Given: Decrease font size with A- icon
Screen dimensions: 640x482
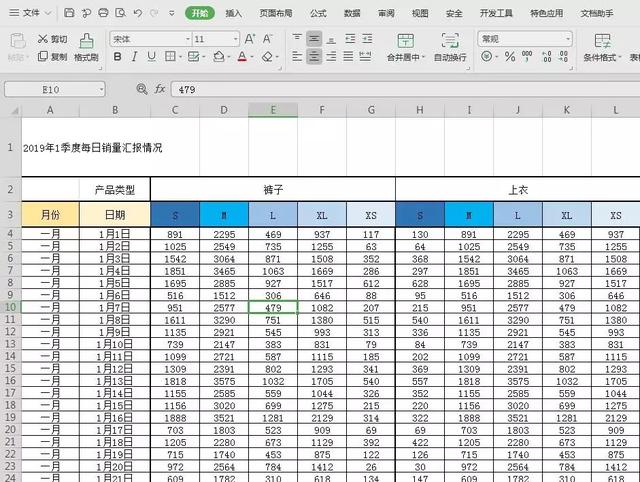Looking at the screenshot, I should [267, 39].
